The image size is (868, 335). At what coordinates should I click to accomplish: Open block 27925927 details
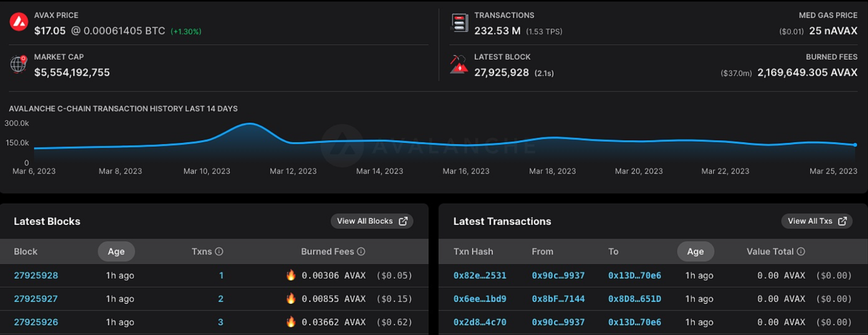click(36, 299)
